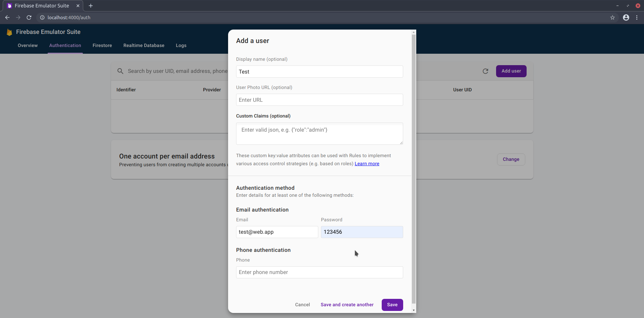Open the Realtime Database tab
644x318 pixels.
[144, 45]
